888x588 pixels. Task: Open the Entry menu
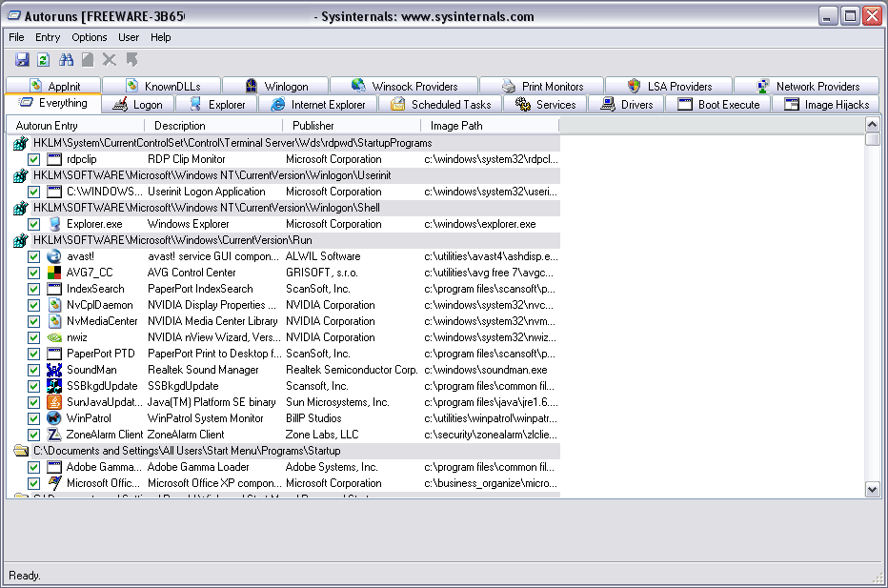click(x=48, y=37)
